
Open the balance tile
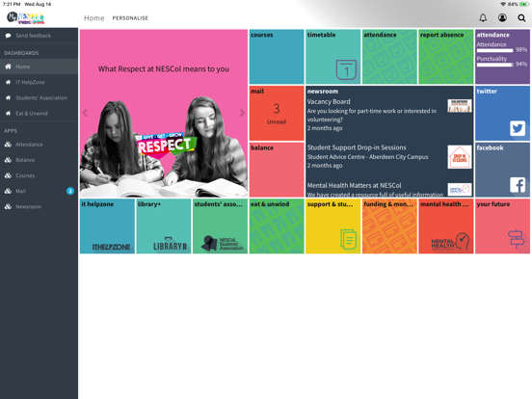coord(277,170)
